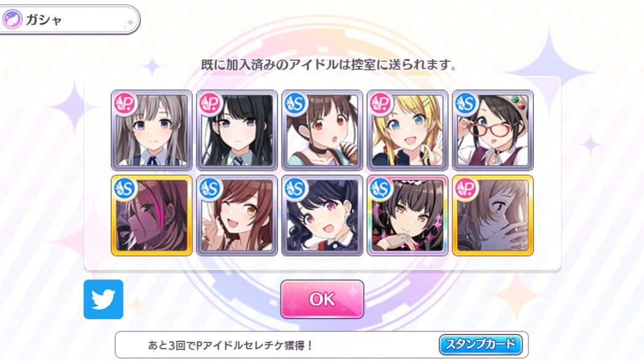Select the dark-blue twin-tail idol card
This screenshot has width=644, height=361.
tap(322, 216)
